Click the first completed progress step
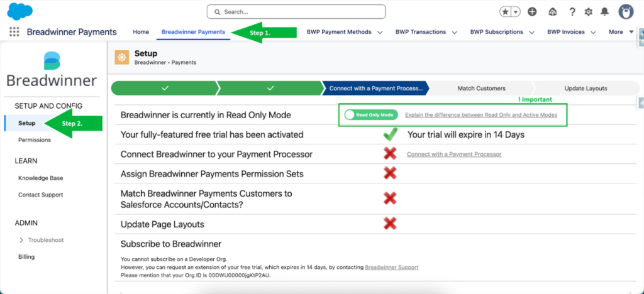The width and height of the screenshot is (644, 294). [x=165, y=88]
